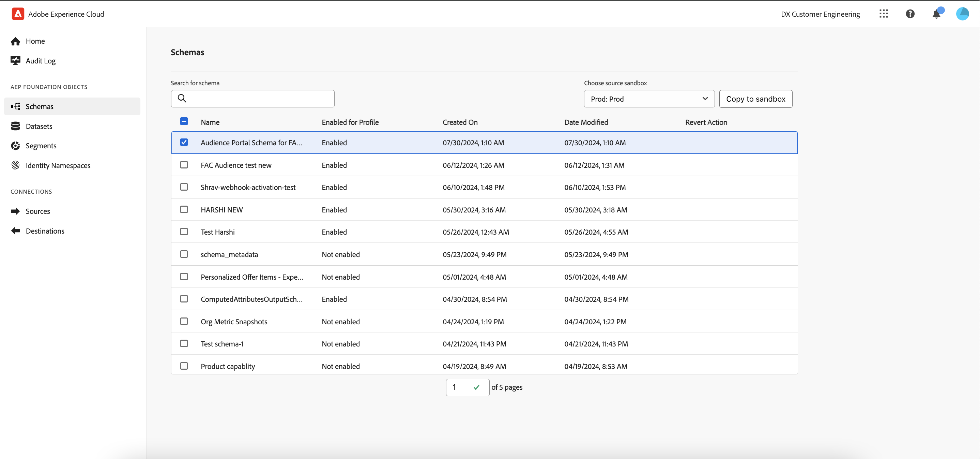Click the Destinations left-arrow icon
Image resolution: width=980 pixels, height=459 pixels.
click(x=16, y=231)
